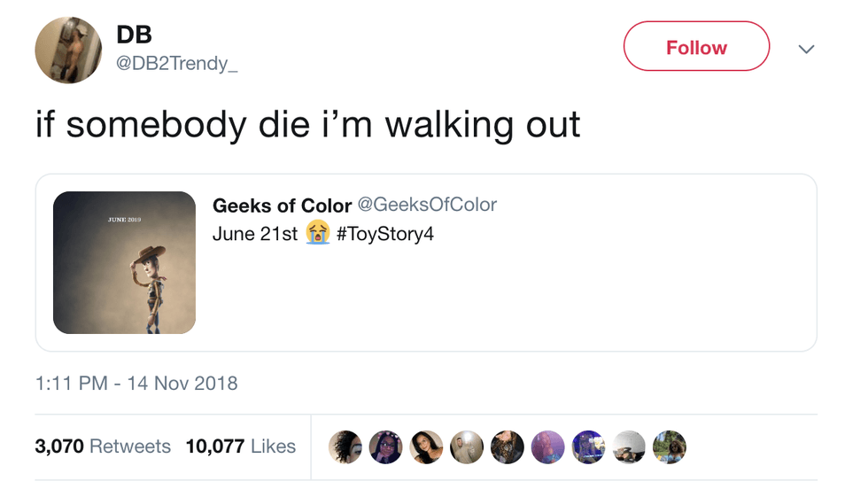Click the second liker avatar
This screenshot has height=489, width=868.
(384, 446)
